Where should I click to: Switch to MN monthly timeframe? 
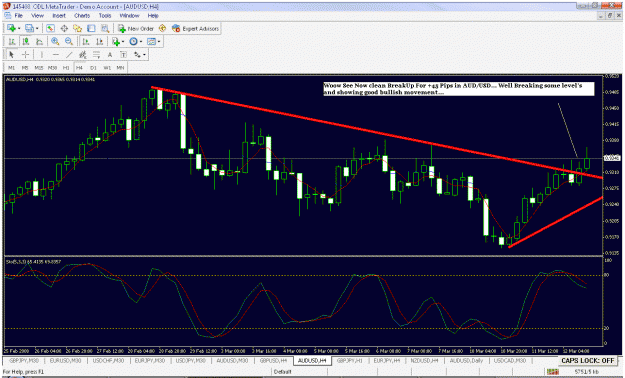[x=120, y=68]
